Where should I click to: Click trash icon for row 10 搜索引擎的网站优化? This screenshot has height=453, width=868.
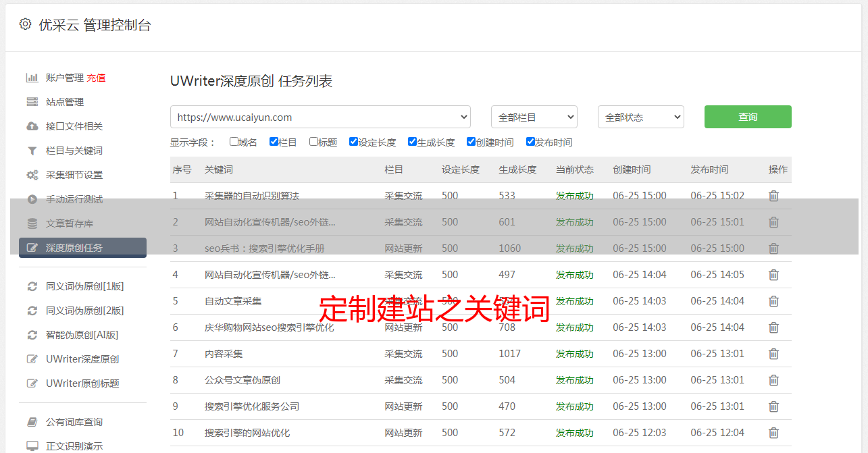point(773,433)
